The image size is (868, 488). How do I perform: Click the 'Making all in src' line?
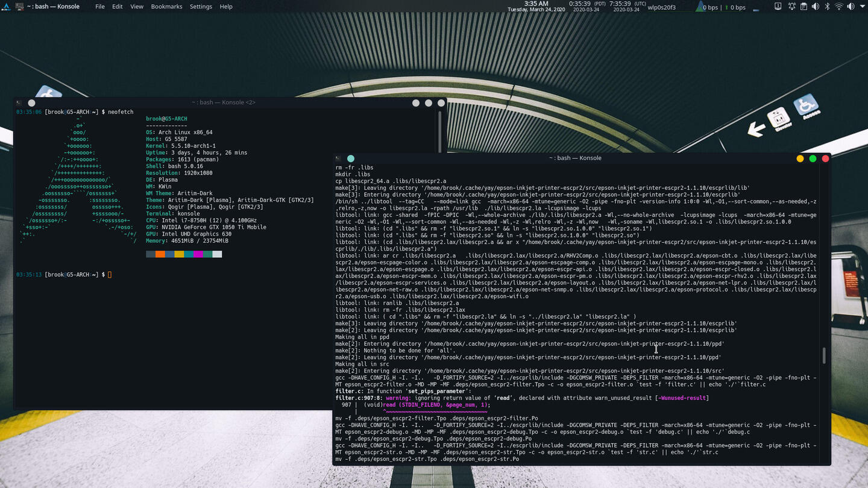pyautogui.click(x=362, y=364)
